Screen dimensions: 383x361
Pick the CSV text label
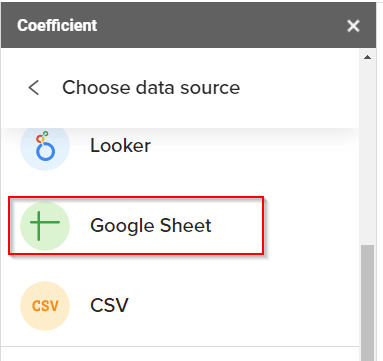109,305
